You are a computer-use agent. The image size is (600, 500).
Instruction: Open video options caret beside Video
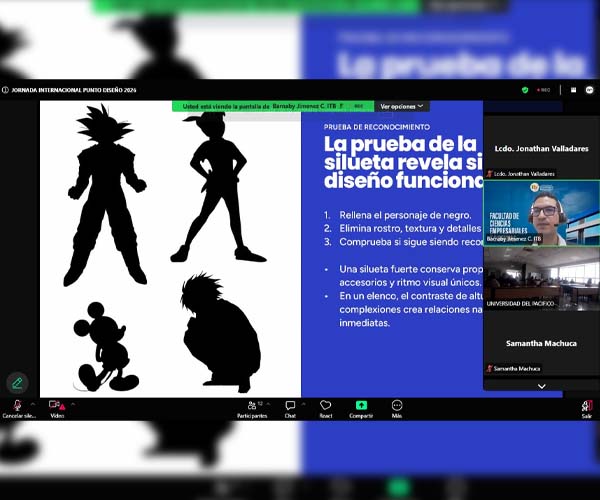(x=73, y=404)
